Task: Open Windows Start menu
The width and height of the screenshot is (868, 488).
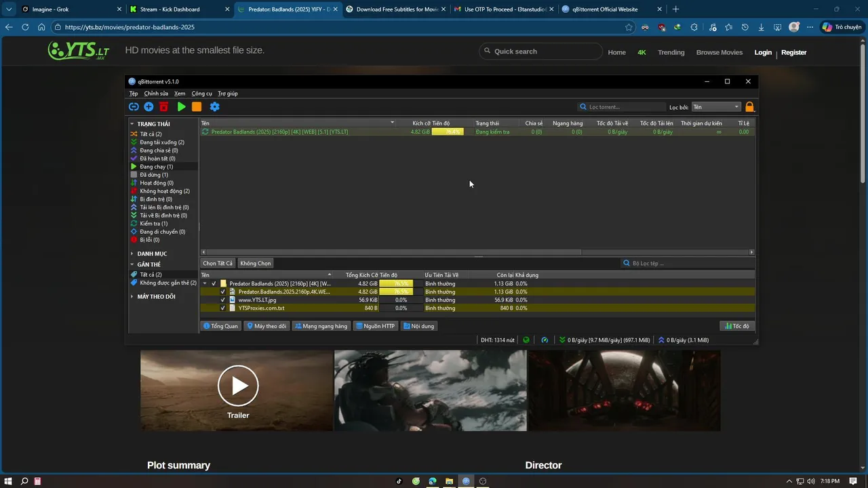Action: pos(9,481)
